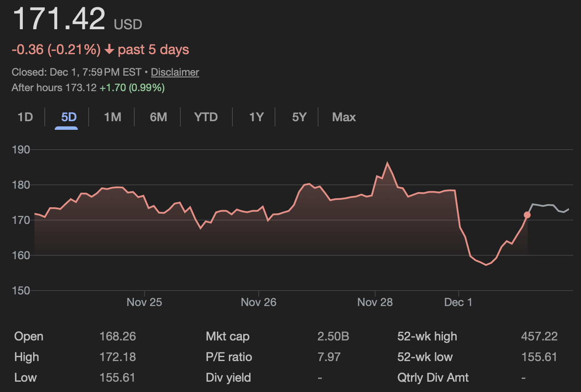Select the 5D time range tab
Image resolution: width=581 pixels, height=392 pixels.
[x=68, y=117]
